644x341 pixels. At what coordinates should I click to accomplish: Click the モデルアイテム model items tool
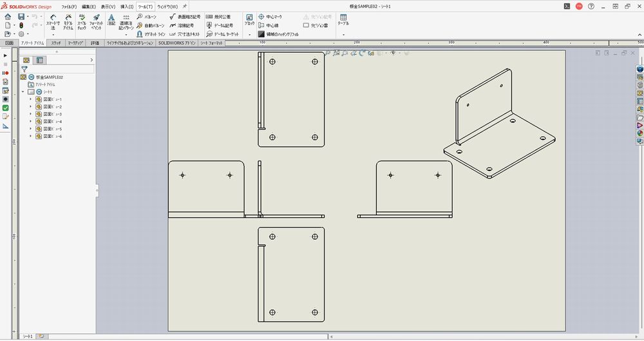(68, 22)
